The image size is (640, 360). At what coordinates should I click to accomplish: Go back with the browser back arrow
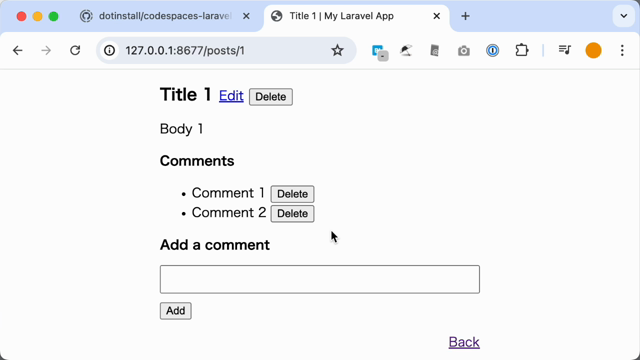[18, 51]
